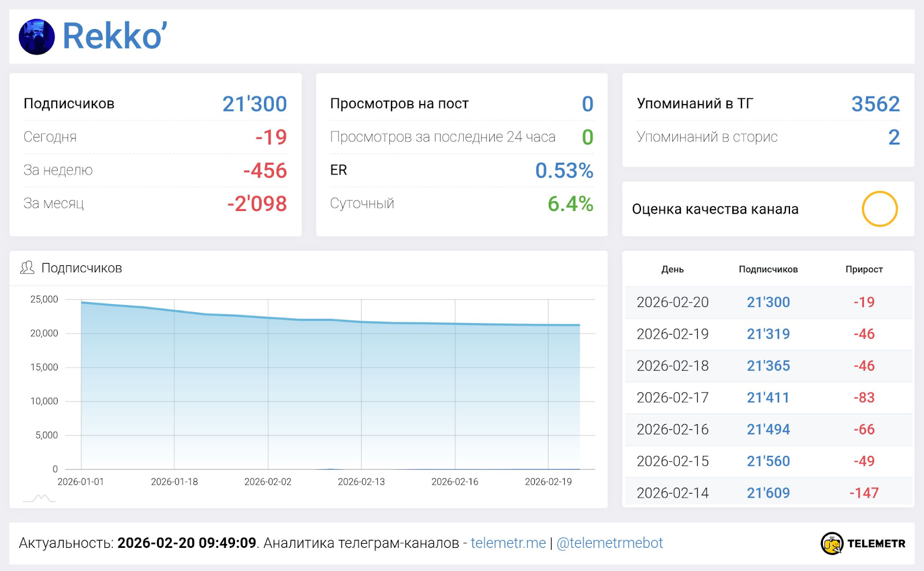924x571 pixels.
Task: Click the 2026-02-13 chart axis label
Action: [x=362, y=482]
